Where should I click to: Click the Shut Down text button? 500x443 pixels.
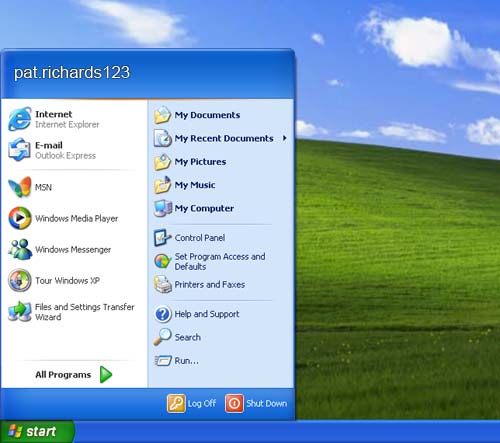coord(266,403)
